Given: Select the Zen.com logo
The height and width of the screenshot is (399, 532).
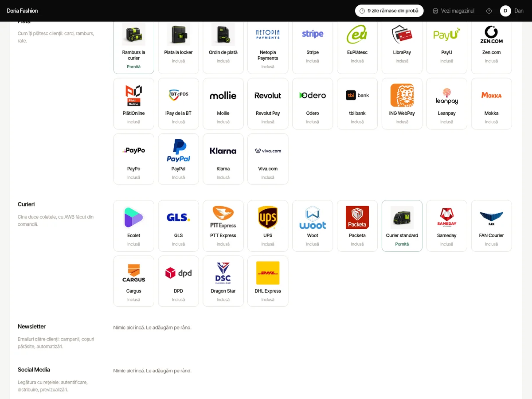Looking at the screenshot, I should [x=492, y=35].
